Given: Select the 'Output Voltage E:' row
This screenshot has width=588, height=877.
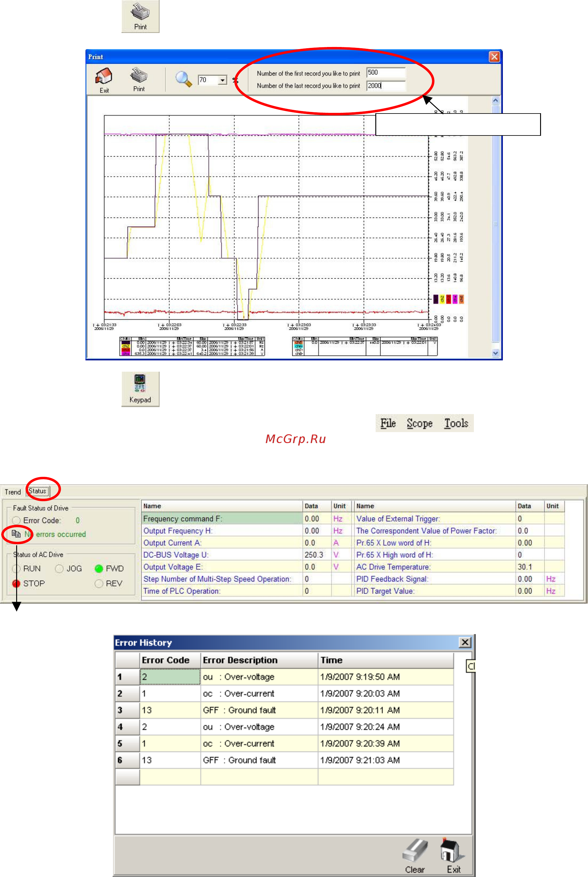Looking at the screenshot, I should [x=247, y=567].
